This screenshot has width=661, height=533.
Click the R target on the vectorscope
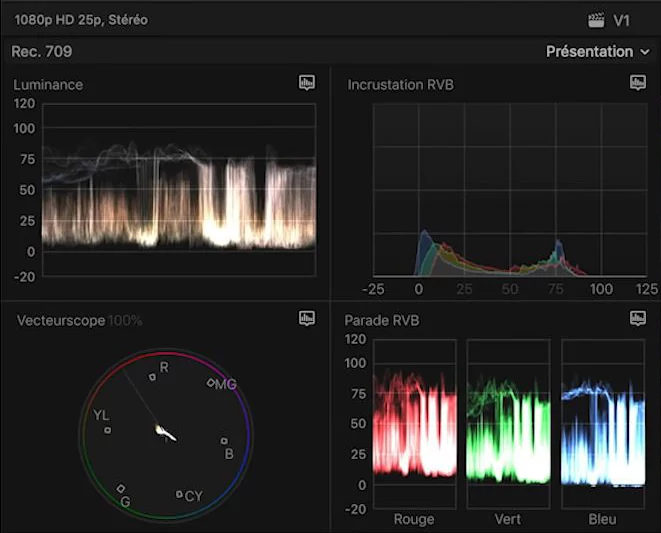click(153, 377)
